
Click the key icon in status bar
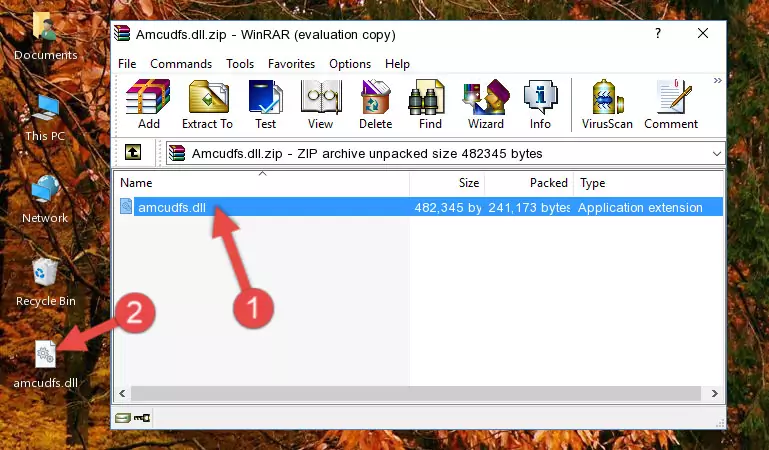[142, 418]
